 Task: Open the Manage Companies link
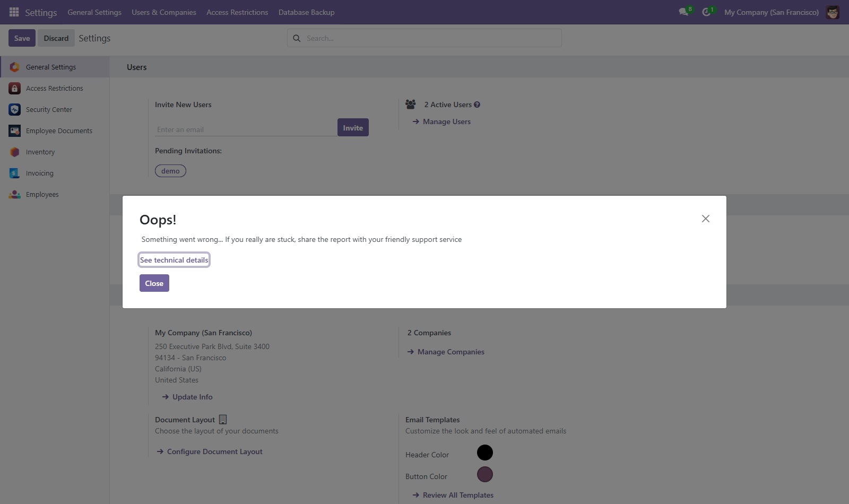click(x=446, y=352)
